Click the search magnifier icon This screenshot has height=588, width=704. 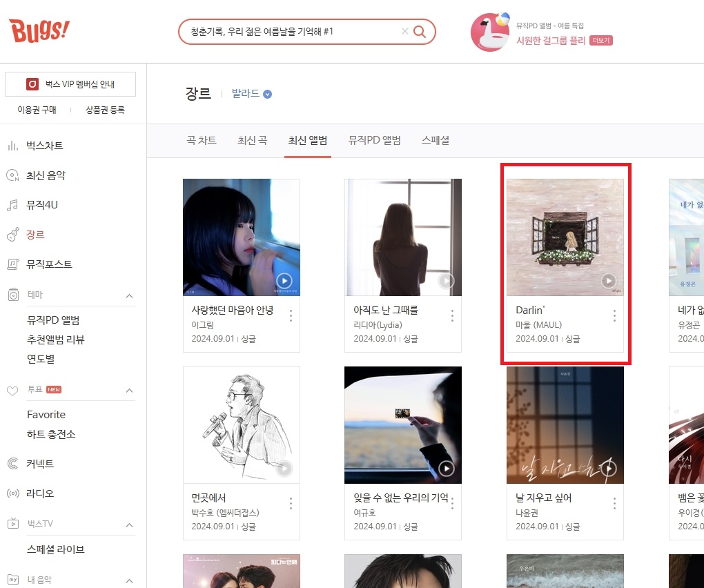pos(420,32)
